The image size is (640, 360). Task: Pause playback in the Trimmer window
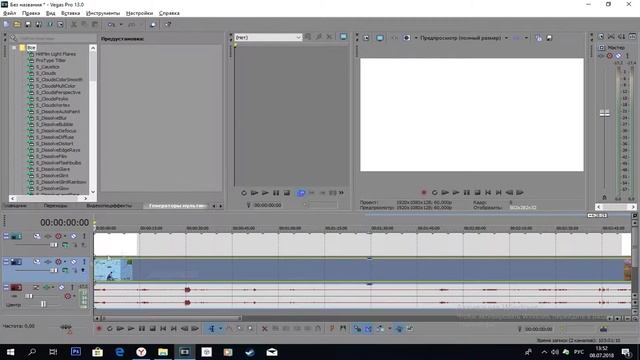276,193
